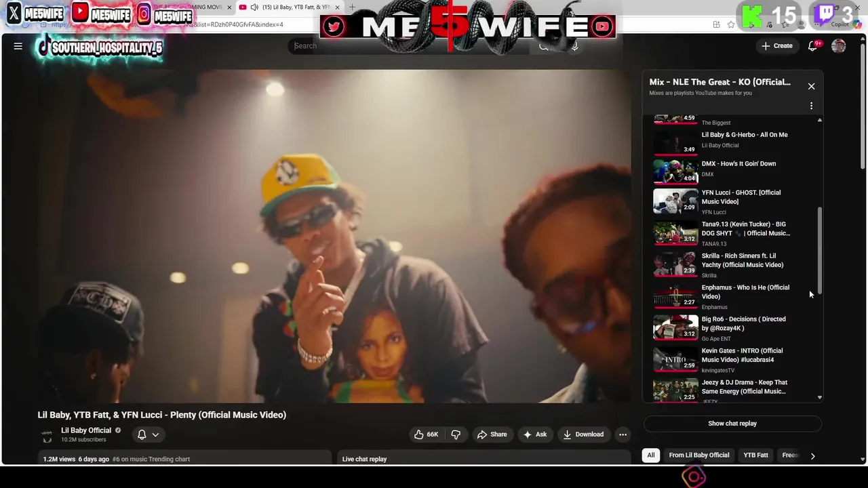Ask about this video
Screen dimensions: 868x488
pyautogui.click(x=534, y=434)
